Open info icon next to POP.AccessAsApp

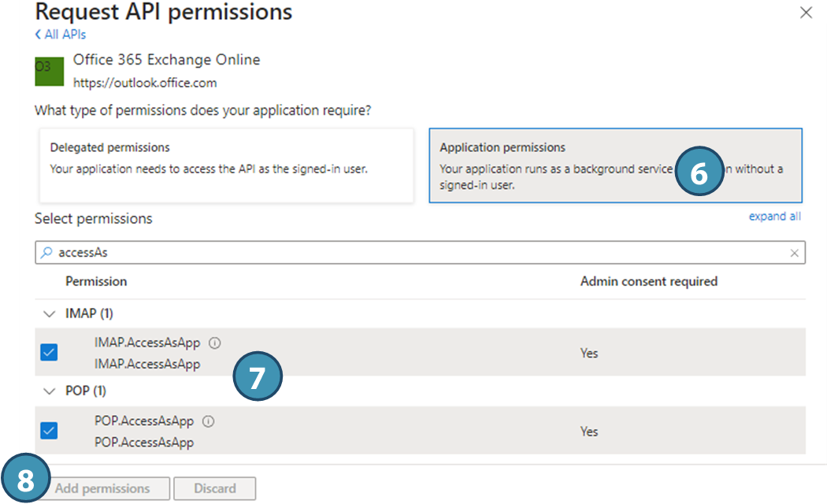[x=209, y=421]
